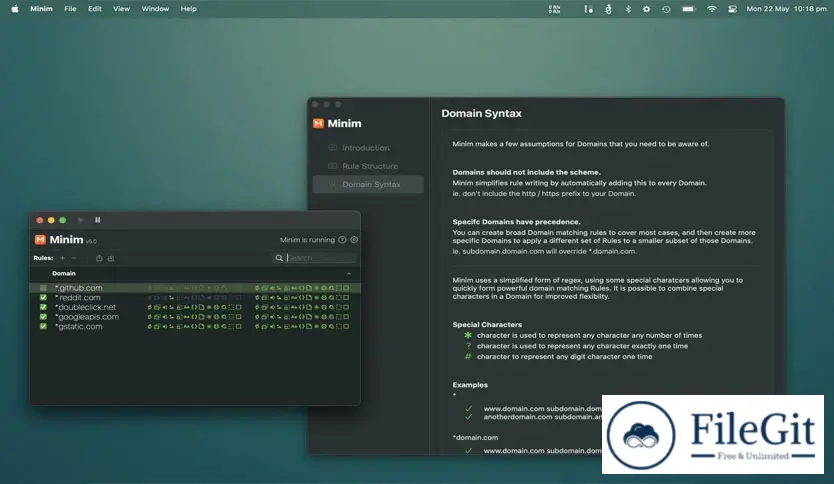Open Introduction page in help sidebar
The width and height of the screenshot is (834, 484).
click(368, 148)
